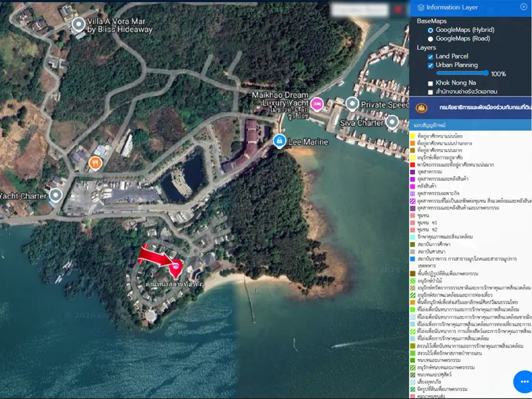Select the Siva Charter map pin
Screen dimensions: 532x399
[394, 122]
